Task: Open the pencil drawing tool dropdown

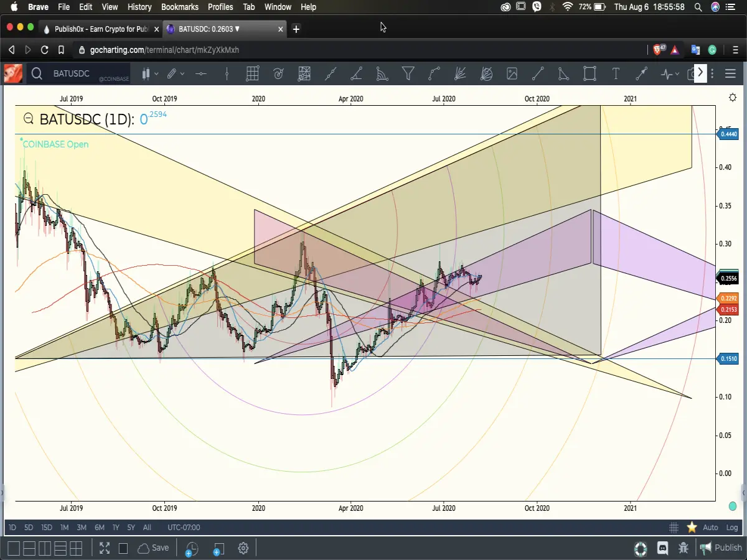Action: tap(175, 74)
